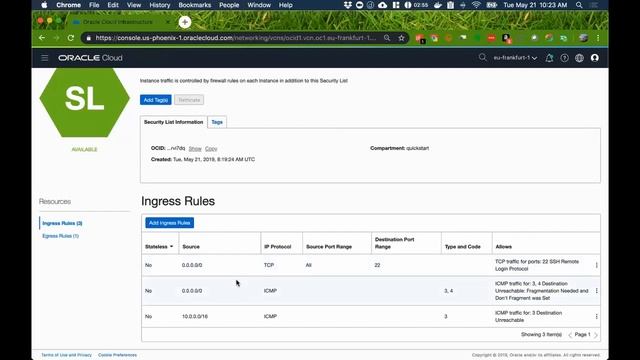Click the address bar URL field
Screen dimensions: 640x360
point(236,38)
